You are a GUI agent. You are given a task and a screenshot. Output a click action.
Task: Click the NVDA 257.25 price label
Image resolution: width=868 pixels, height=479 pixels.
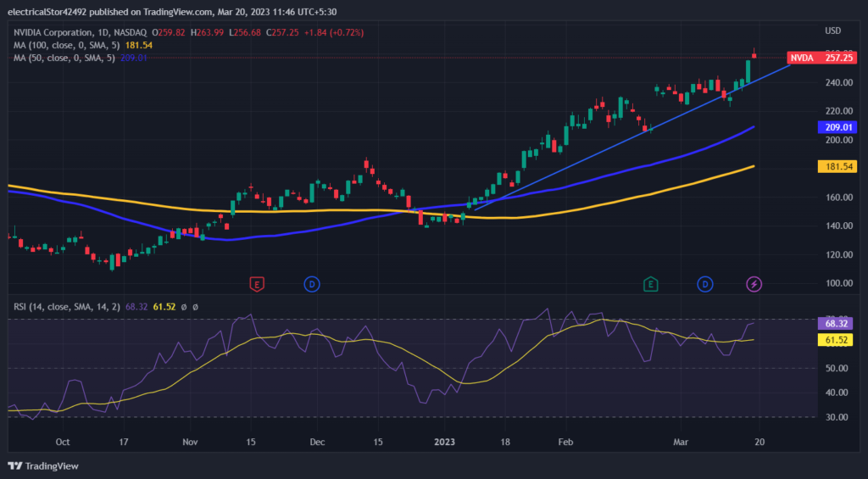coord(821,58)
